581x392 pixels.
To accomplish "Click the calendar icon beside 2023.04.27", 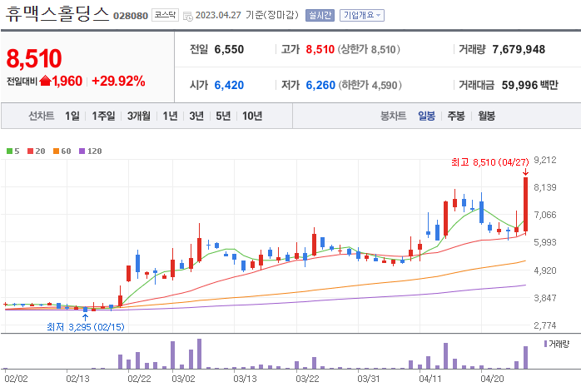I will coord(188,17).
